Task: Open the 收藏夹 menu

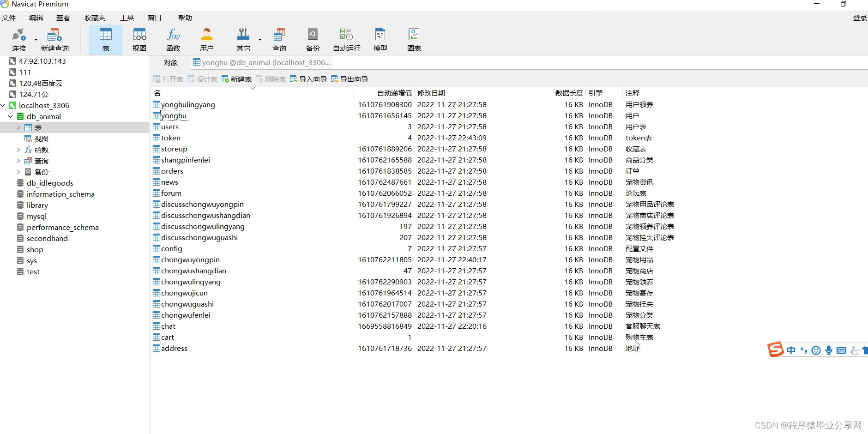Action: click(95, 18)
